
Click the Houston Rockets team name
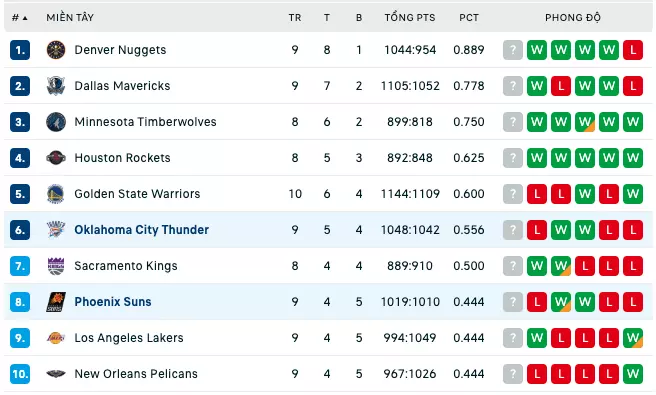coord(122,158)
